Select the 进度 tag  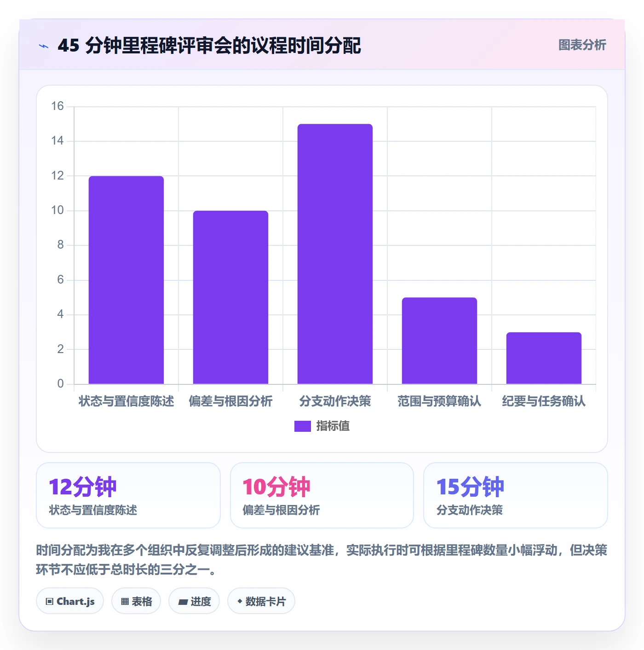coord(194,601)
